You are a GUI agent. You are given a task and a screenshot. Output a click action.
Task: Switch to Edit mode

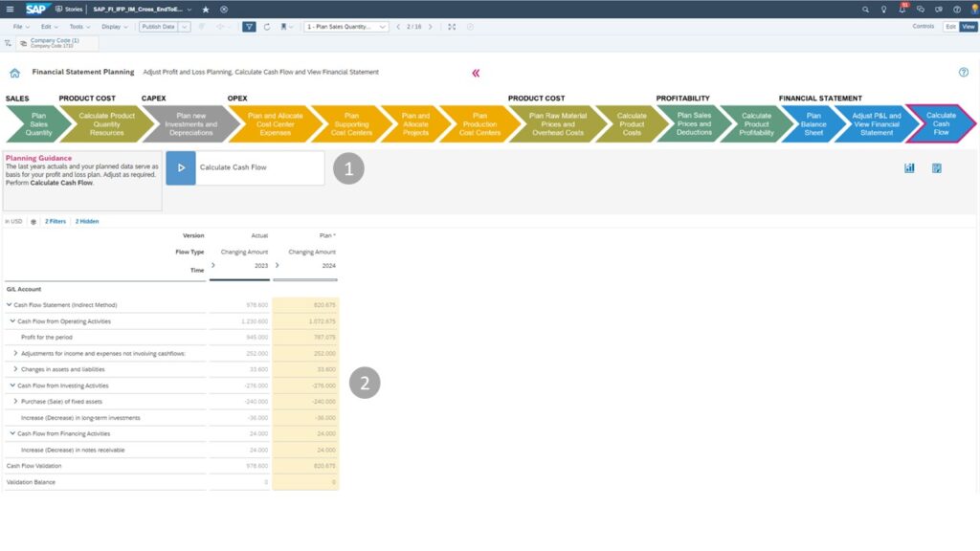point(950,27)
